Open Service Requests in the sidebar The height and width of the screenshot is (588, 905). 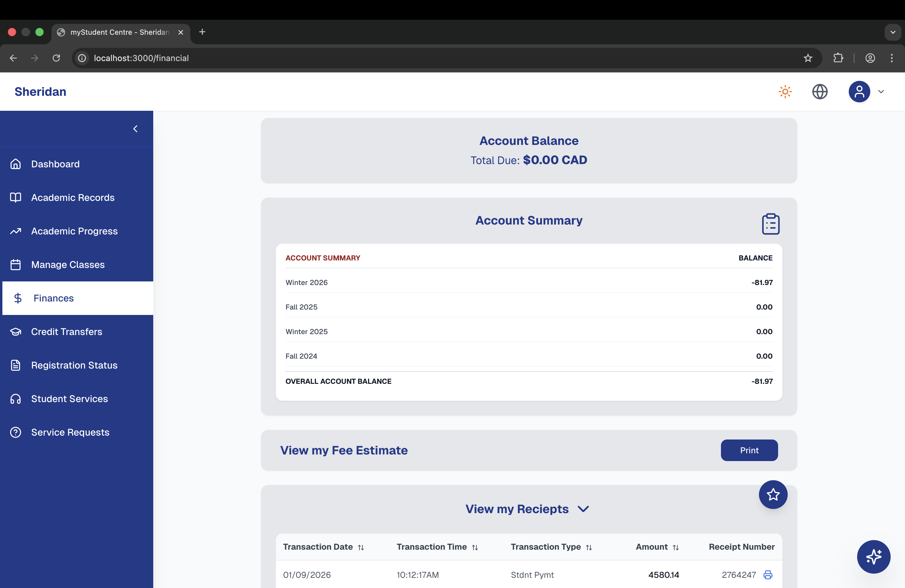[x=70, y=432]
